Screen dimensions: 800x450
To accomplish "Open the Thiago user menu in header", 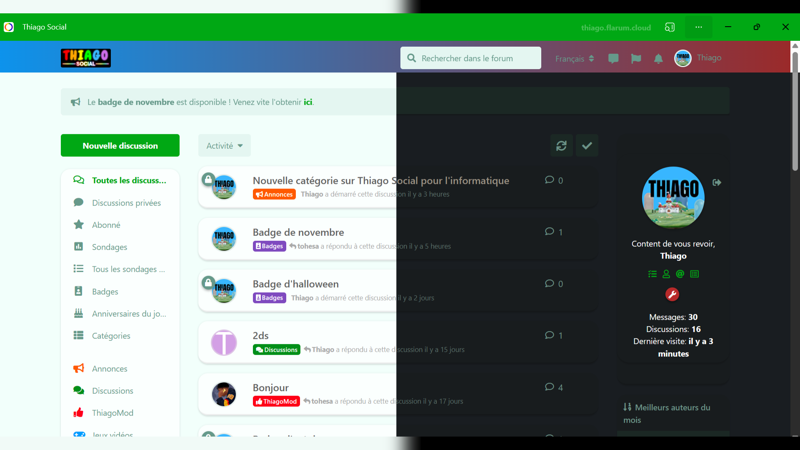I will coord(698,58).
